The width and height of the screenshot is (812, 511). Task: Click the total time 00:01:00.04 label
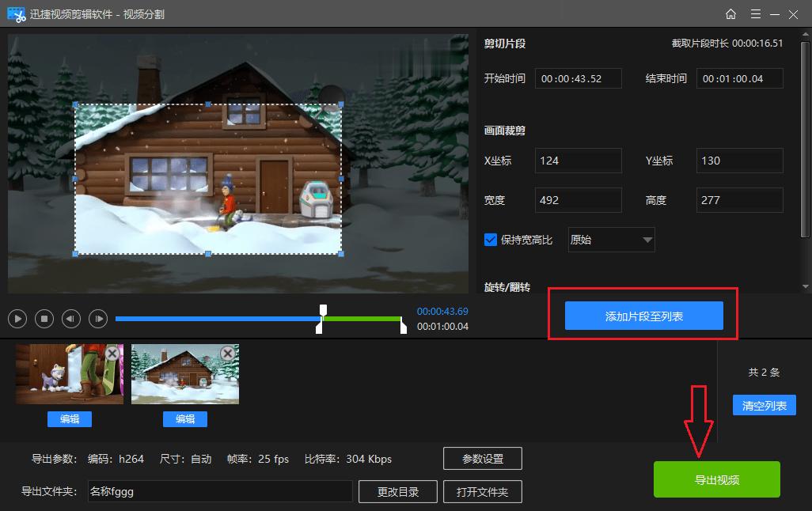pos(442,326)
